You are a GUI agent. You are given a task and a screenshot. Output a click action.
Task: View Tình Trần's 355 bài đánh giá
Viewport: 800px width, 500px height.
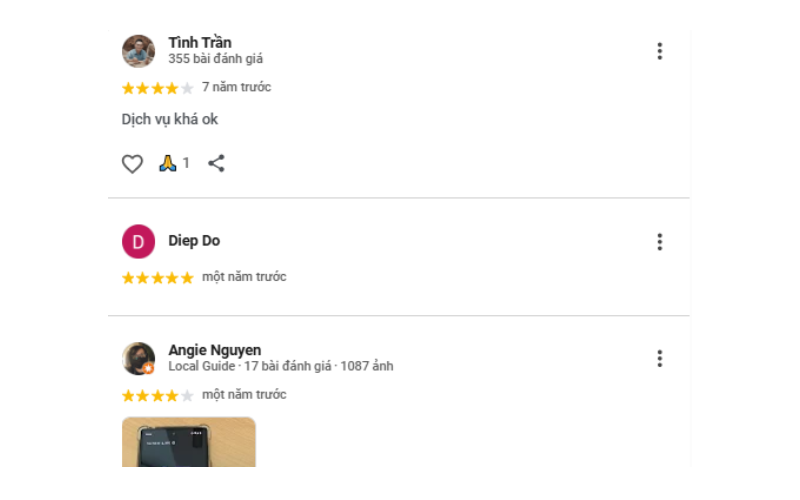[216, 59]
